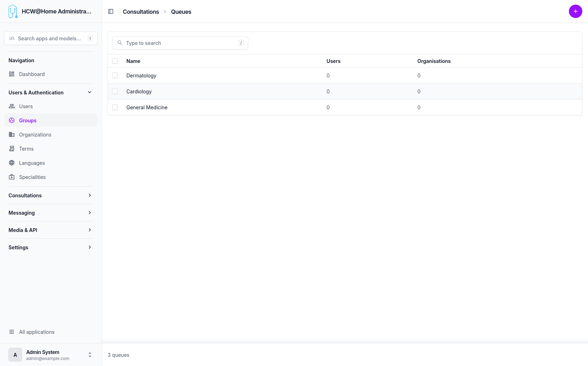Select Groups in the sidebar menu
The width and height of the screenshot is (588, 366).
click(28, 121)
